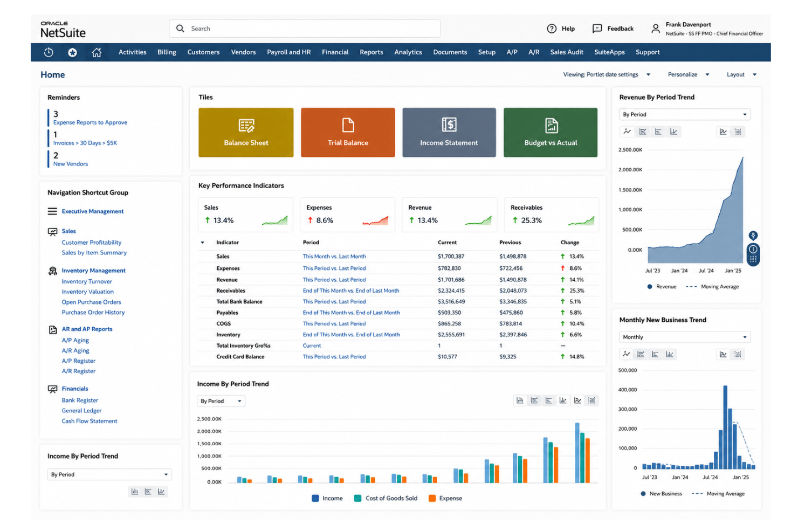This screenshot has width=798, height=532.
Task: Open the Reports menu
Action: click(x=371, y=52)
